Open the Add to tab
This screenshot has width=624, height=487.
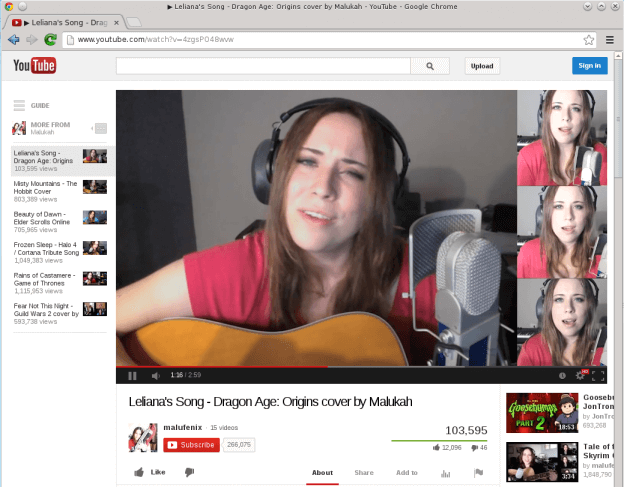coord(407,473)
